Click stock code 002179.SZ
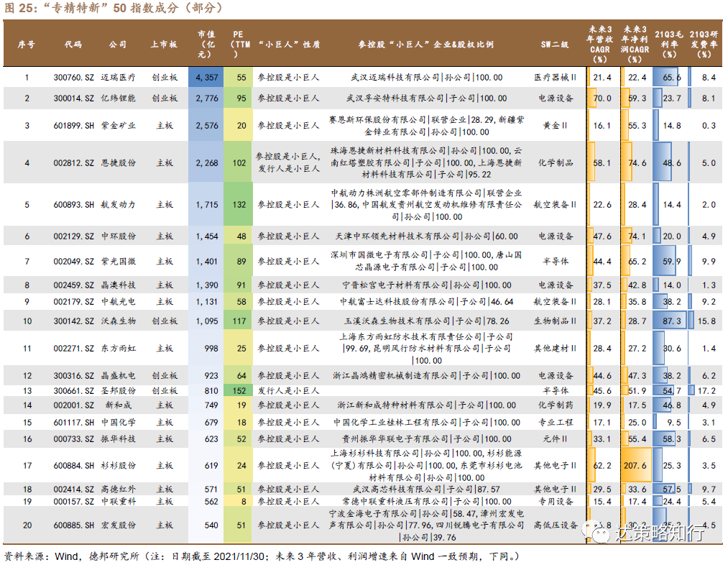Image resolution: width=728 pixels, height=565 pixels. tap(73, 302)
